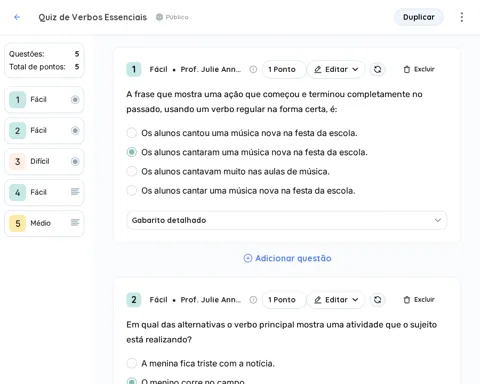Click the text-lines icon on sidebar item 5
The height and width of the screenshot is (384, 480).
(x=75, y=222)
